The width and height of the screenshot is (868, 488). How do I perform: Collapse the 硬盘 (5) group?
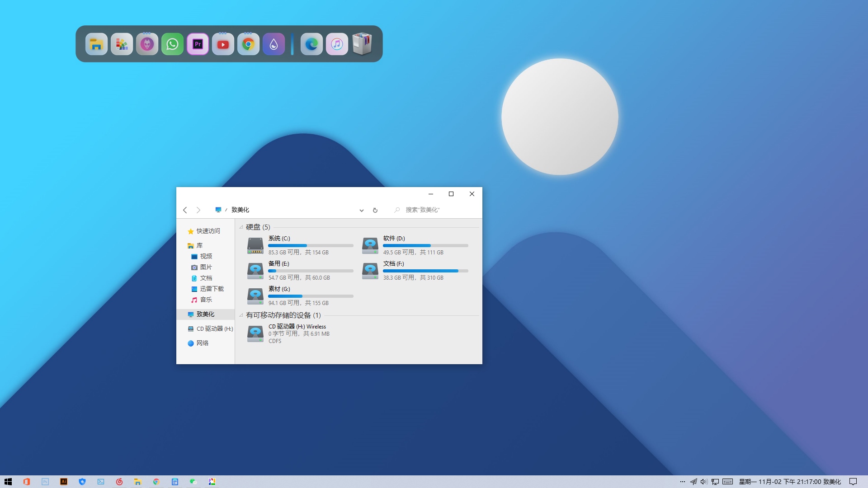[241, 227]
